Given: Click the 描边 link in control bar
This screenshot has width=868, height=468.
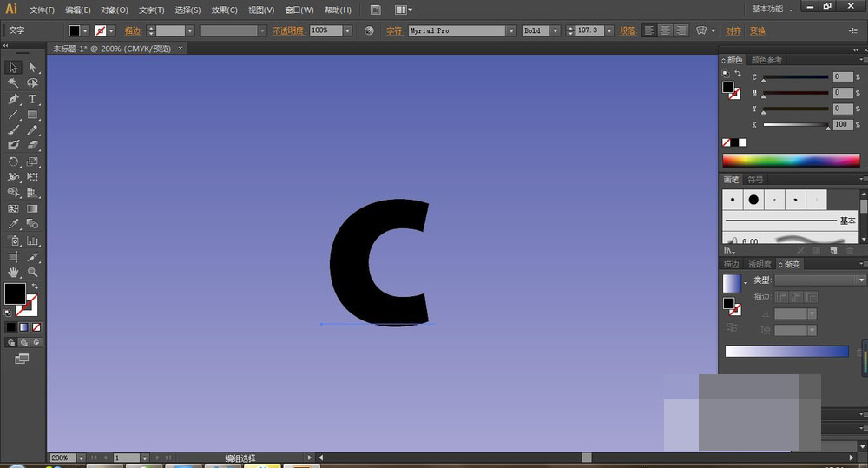Looking at the screenshot, I should pyautogui.click(x=133, y=31).
